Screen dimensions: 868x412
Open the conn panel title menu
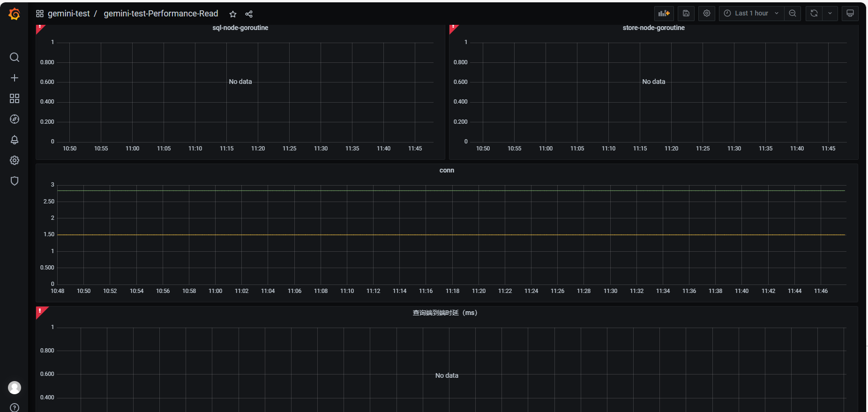pos(447,170)
